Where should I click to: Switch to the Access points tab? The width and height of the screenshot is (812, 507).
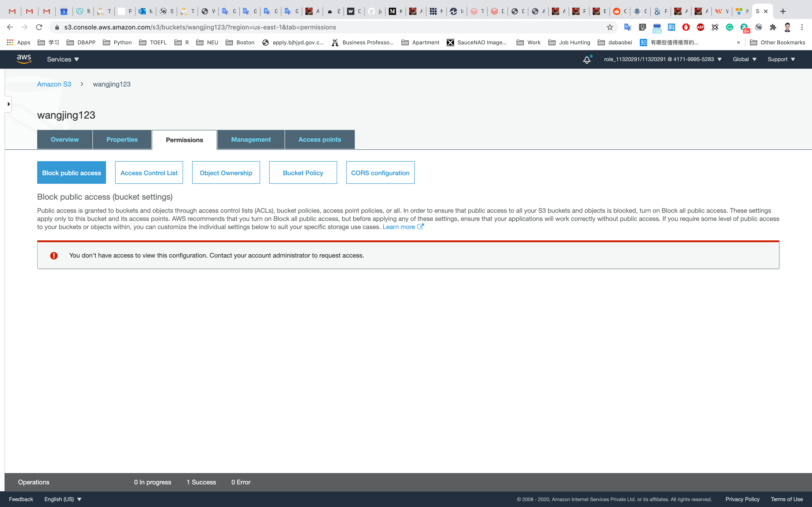click(x=319, y=139)
